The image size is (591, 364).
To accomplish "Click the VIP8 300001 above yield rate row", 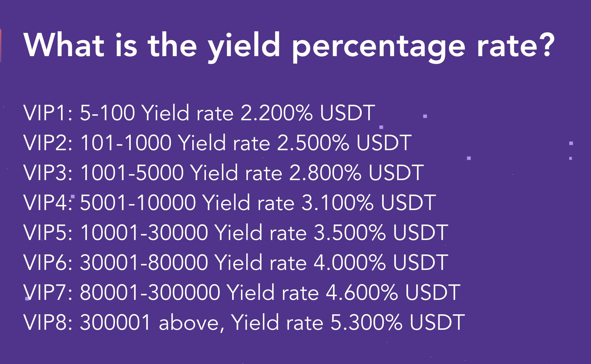I will (x=244, y=322).
